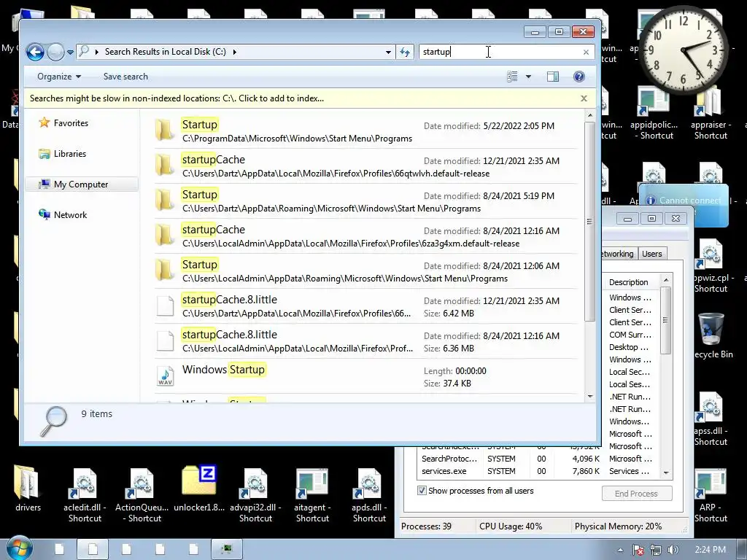The width and height of the screenshot is (747, 560).
Task: Select Libraries in navigation pane
Action: click(69, 154)
